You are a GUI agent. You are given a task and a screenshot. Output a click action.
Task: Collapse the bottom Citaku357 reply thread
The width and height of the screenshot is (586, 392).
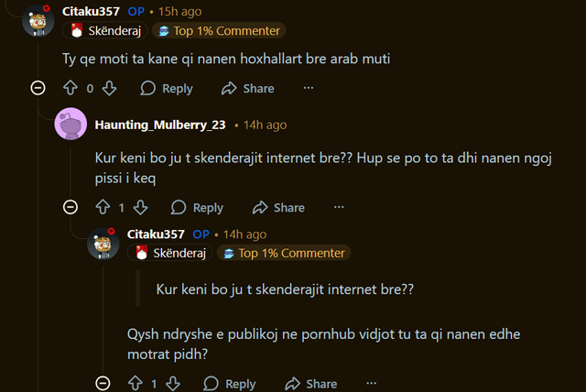103,384
